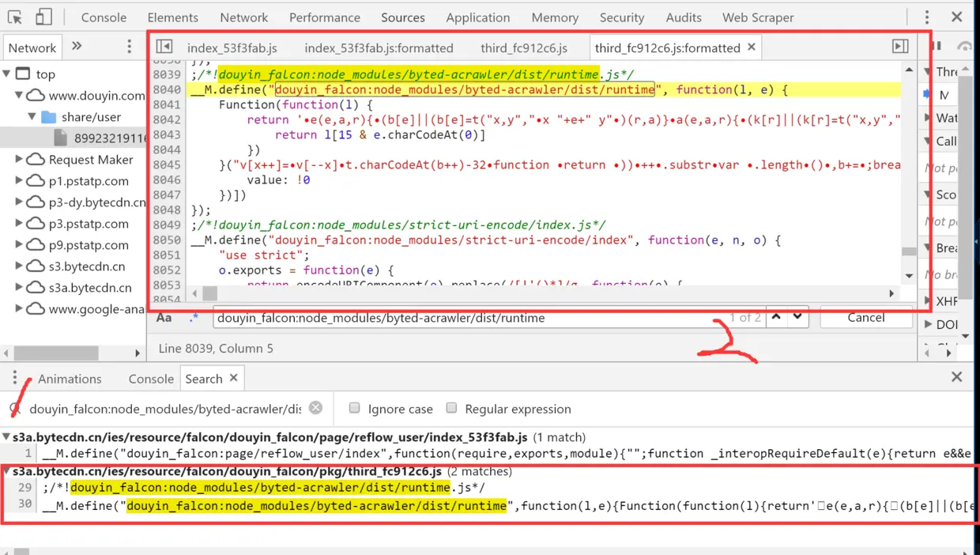This screenshot has width=980, height=555.
Task: Enable the Ignore case checkbox
Action: 355,408
